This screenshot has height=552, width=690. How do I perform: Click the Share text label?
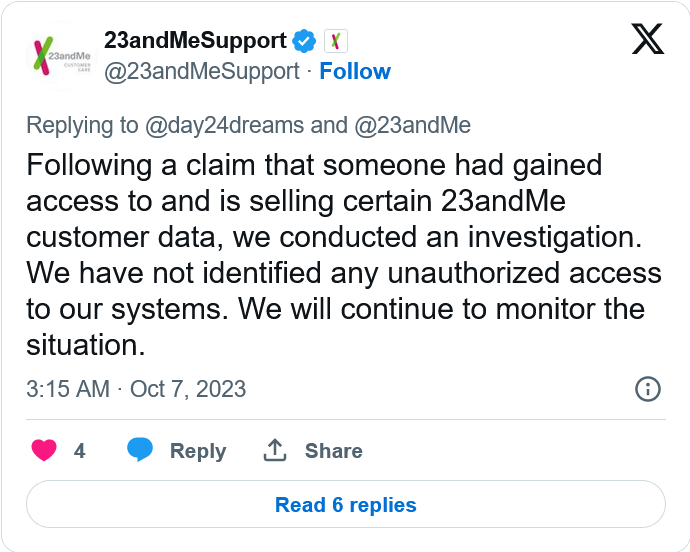[x=333, y=451]
